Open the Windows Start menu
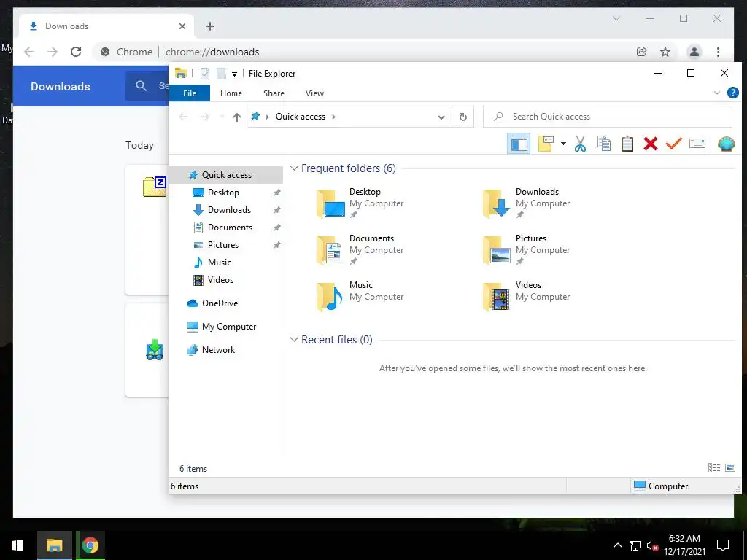747x560 pixels. click(x=18, y=545)
